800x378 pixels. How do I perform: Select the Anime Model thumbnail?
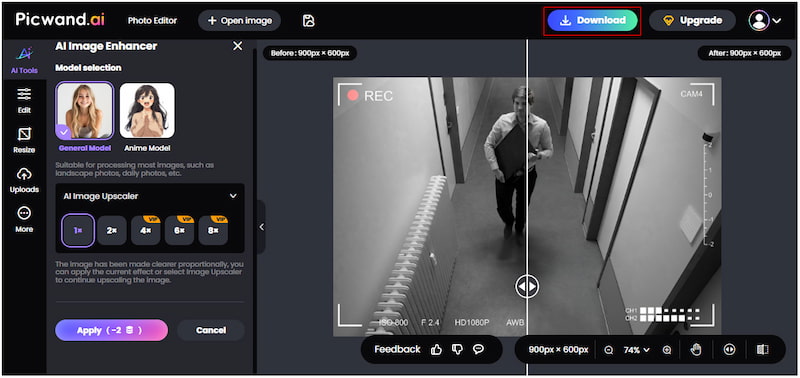coord(147,111)
